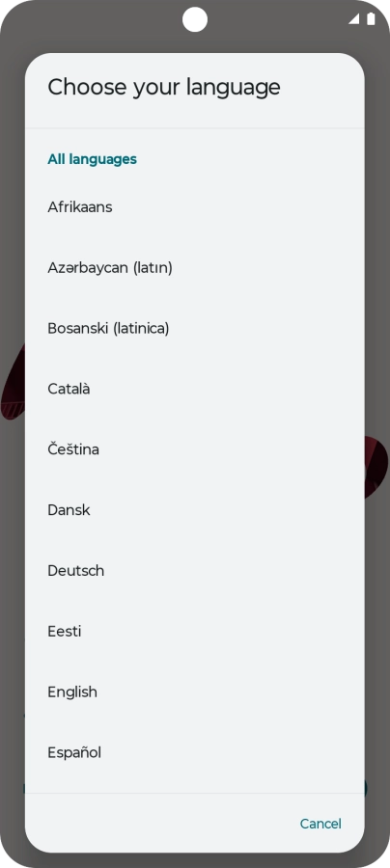Select English as your language
The width and height of the screenshot is (390, 868).
[x=194, y=692]
